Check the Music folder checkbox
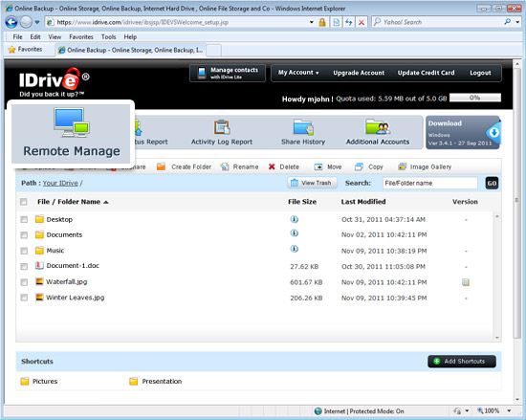 (24, 251)
